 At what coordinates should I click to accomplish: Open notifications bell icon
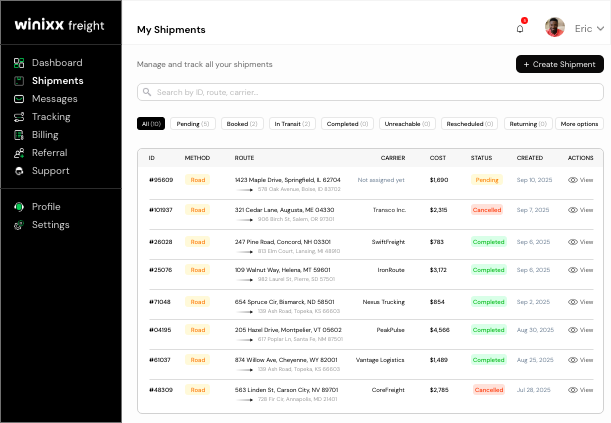(x=520, y=29)
